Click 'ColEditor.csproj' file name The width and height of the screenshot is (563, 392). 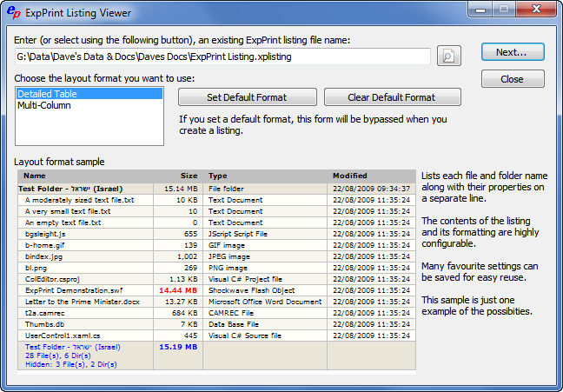pos(52,279)
